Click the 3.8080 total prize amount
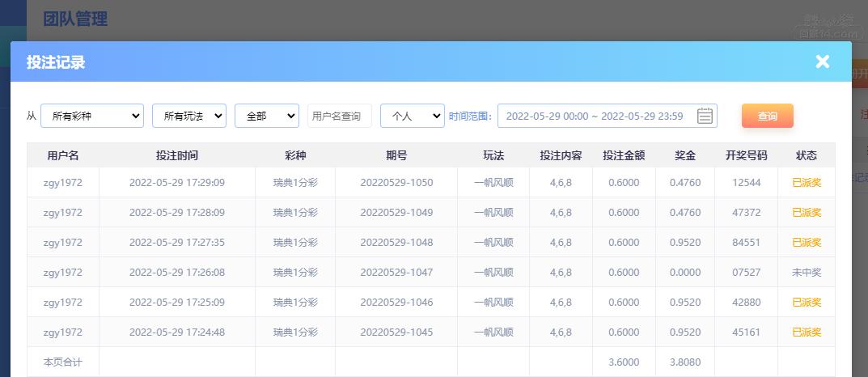The width and height of the screenshot is (868, 377). click(x=685, y=362)
